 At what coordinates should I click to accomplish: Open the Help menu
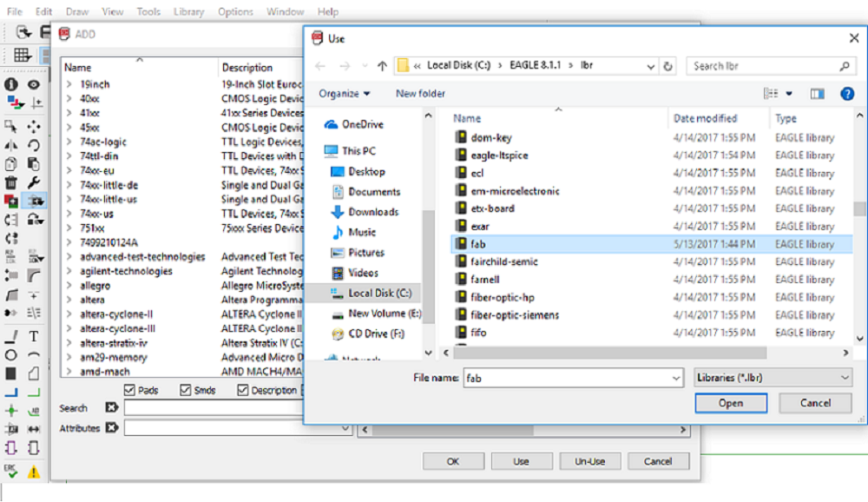pyautogui.click(x=328, y=11)
